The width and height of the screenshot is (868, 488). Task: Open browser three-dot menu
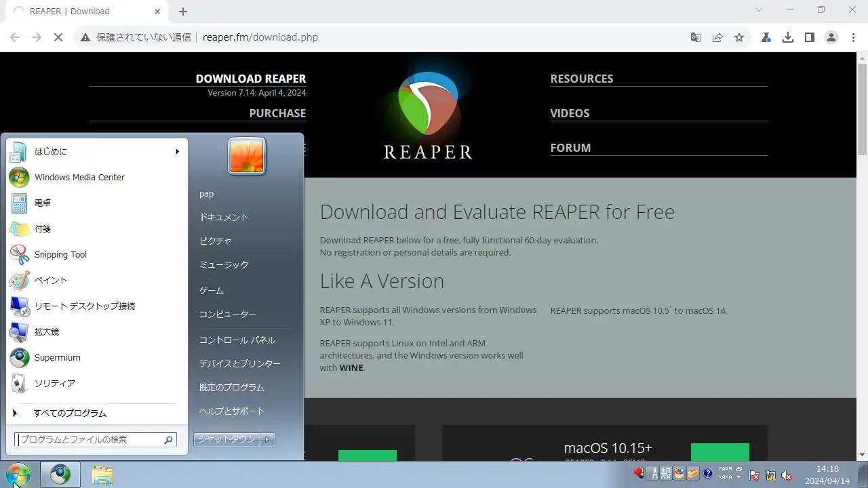click(x=853, y=37)
